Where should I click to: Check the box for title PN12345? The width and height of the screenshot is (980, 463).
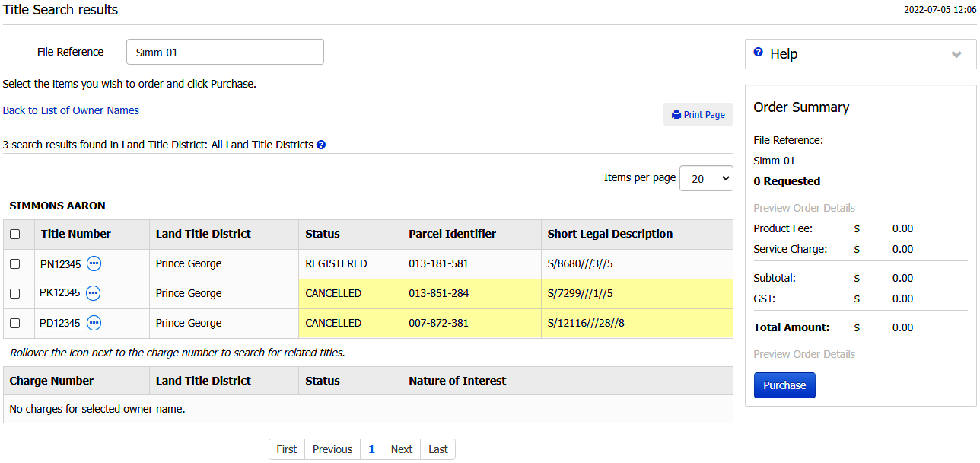click(14, 264)
